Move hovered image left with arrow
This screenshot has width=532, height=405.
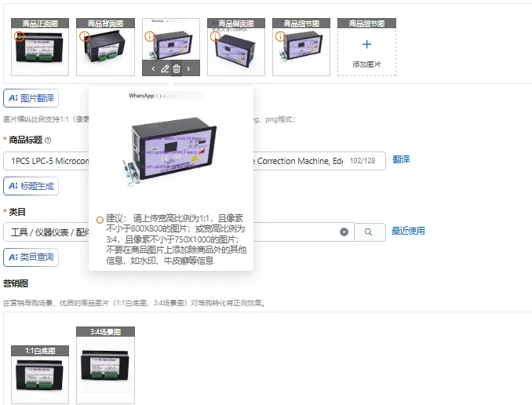click(x=153, y=69)
